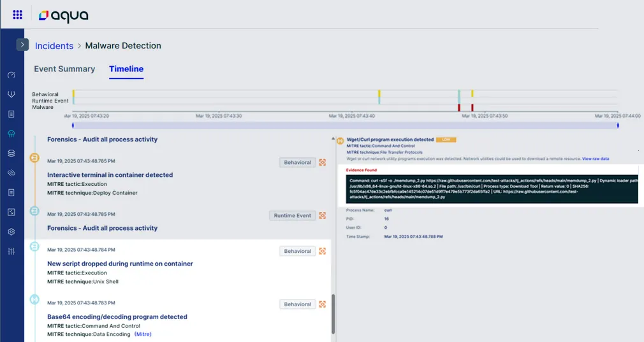Open the document sidebar icon below shield
This screenshot has height=342, width=644.
click(x=11, y=114)
